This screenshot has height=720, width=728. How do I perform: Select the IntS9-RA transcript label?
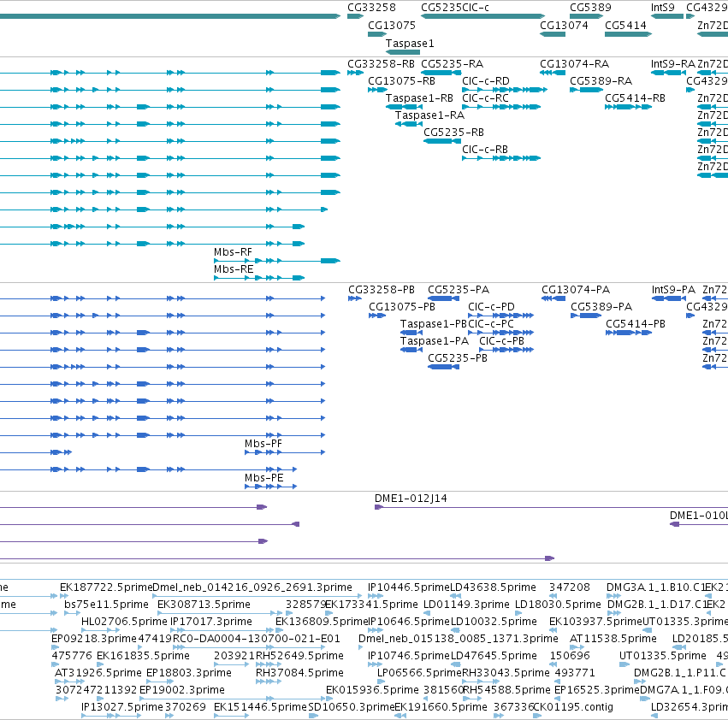(x=672, y=63)
